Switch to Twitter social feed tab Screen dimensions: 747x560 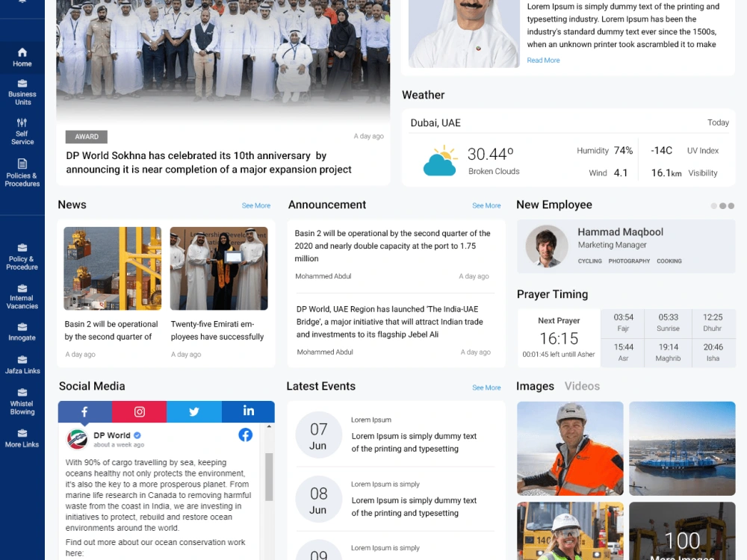(x=194, y=412)
